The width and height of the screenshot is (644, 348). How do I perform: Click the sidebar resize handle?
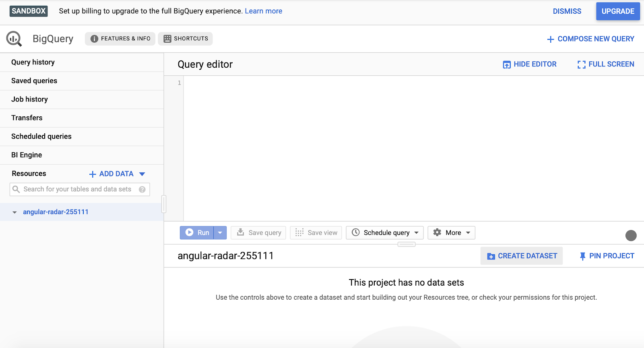coord(164,204)
